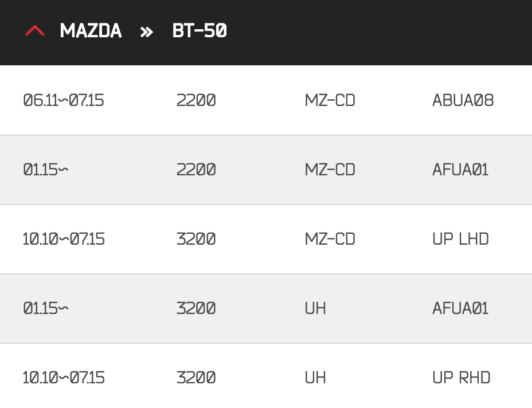Collapse the list with the red chevron
The image size is (532, 408).
click(x=35, y=32)
